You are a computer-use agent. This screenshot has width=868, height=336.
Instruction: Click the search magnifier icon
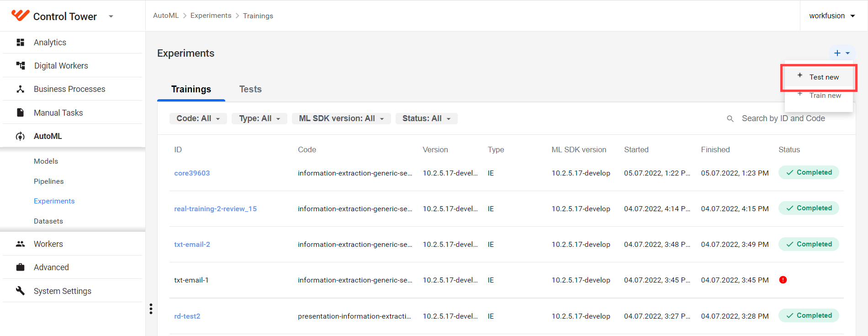click(730, 119)
